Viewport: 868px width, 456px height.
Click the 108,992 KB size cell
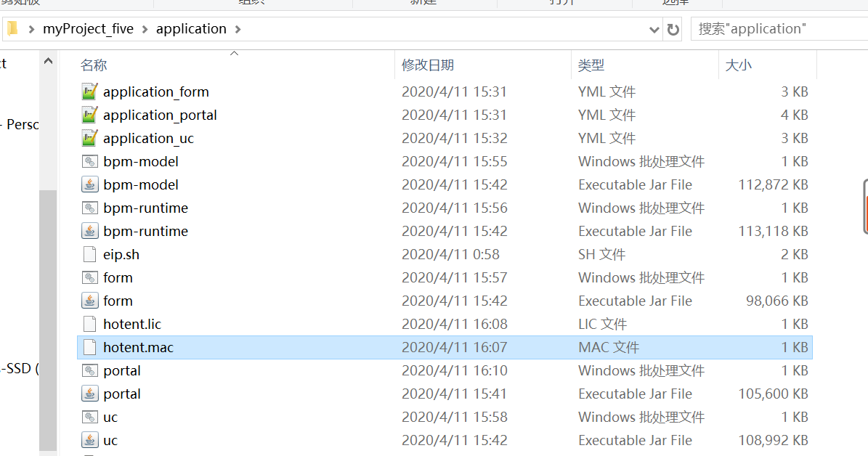pos(774,441)
